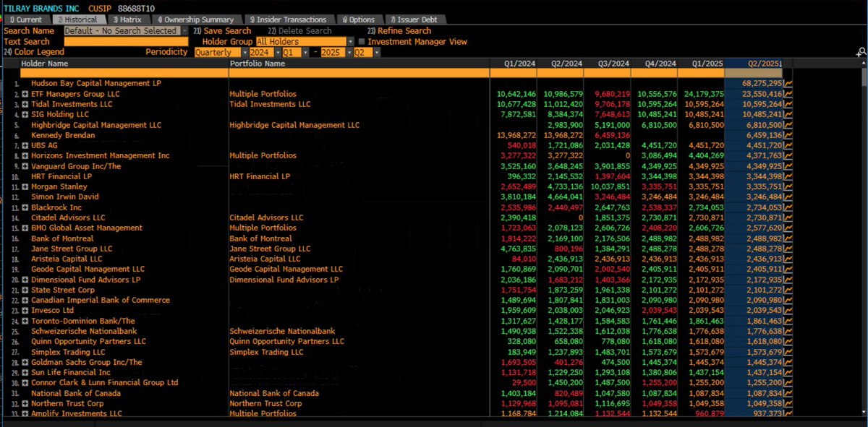Open chart icon for Morgan Stanley row

788,186
